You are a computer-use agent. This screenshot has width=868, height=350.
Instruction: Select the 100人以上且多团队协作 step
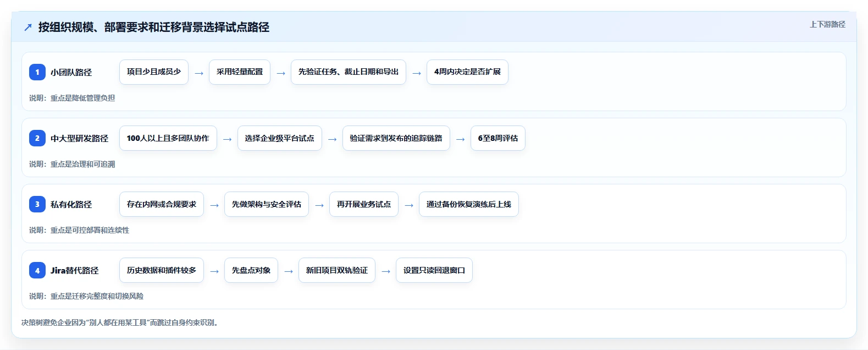(168, 138)
